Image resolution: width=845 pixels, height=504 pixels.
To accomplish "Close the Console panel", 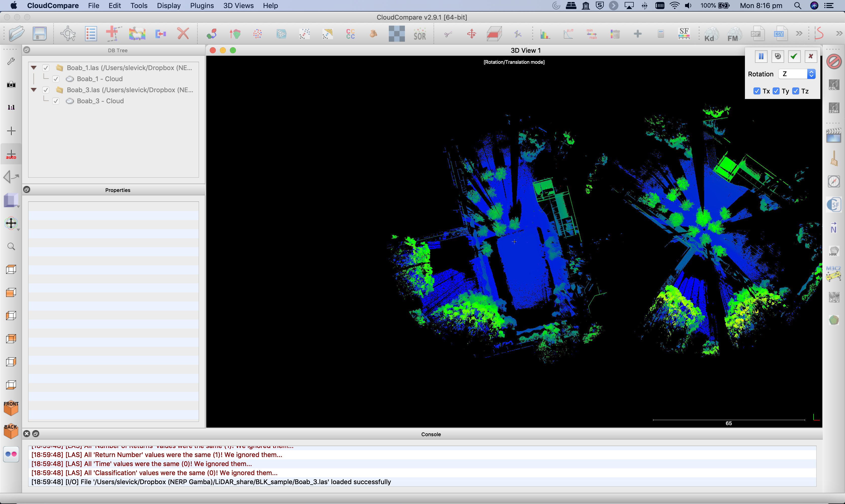I will coord(26,434).
